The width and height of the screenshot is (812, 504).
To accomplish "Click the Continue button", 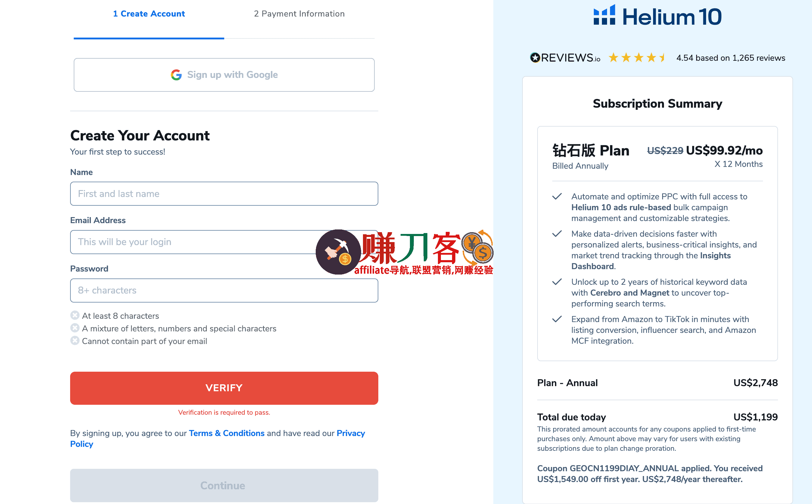I will point(224,486).
